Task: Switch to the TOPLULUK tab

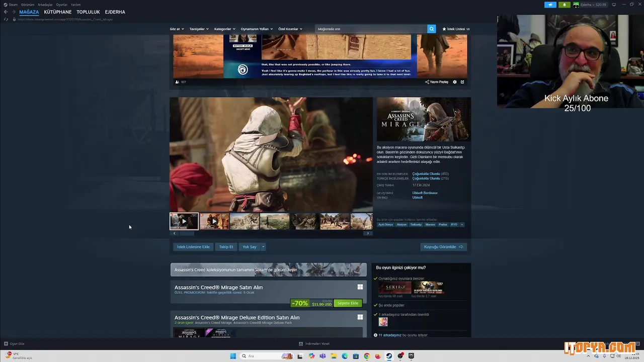Action: [x=88, y=12]
